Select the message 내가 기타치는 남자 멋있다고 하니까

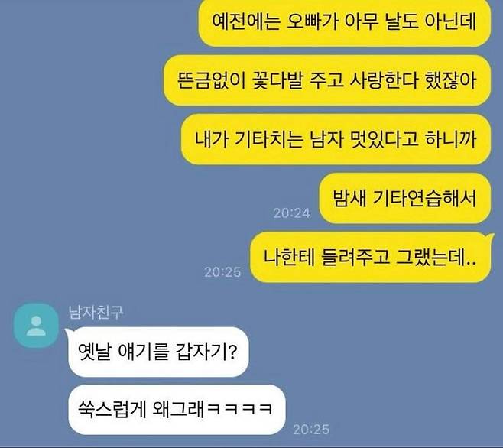pyautogui.click(x=336, y=139)
